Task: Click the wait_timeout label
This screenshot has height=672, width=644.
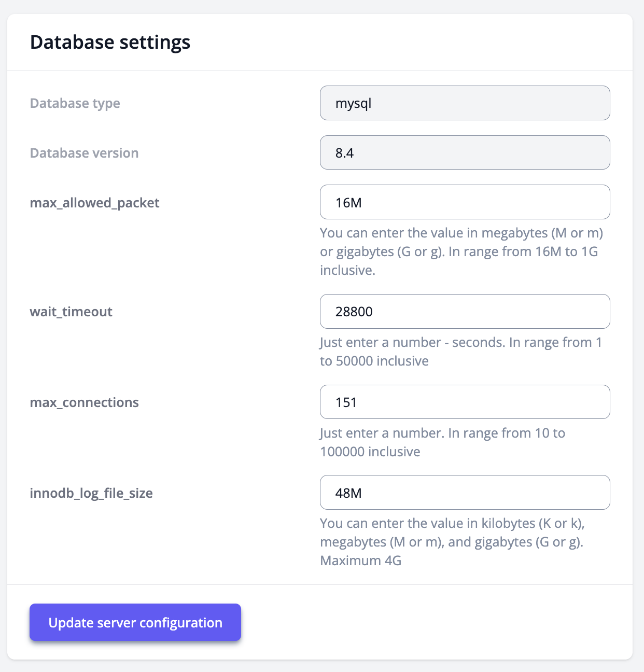Action: [x=71, y=312]
